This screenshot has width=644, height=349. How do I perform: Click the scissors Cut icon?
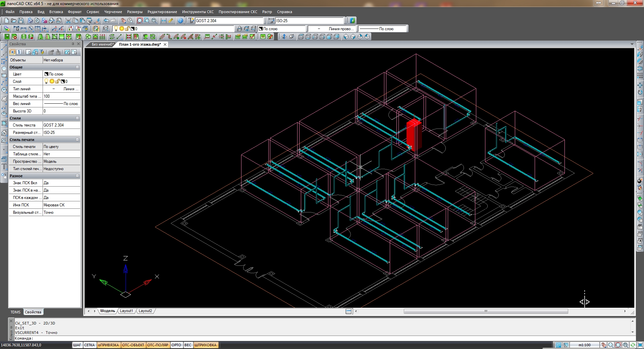pyautogui.click(x=68, y=20)
